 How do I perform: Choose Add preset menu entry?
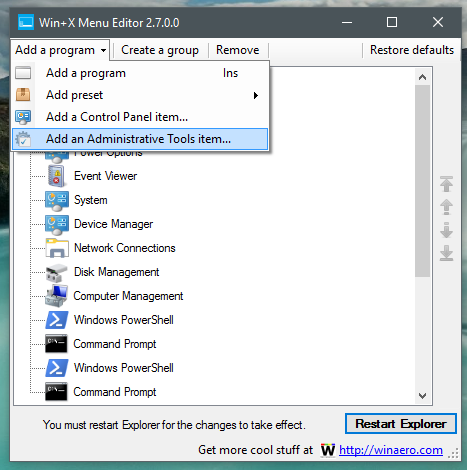[140, 95]
